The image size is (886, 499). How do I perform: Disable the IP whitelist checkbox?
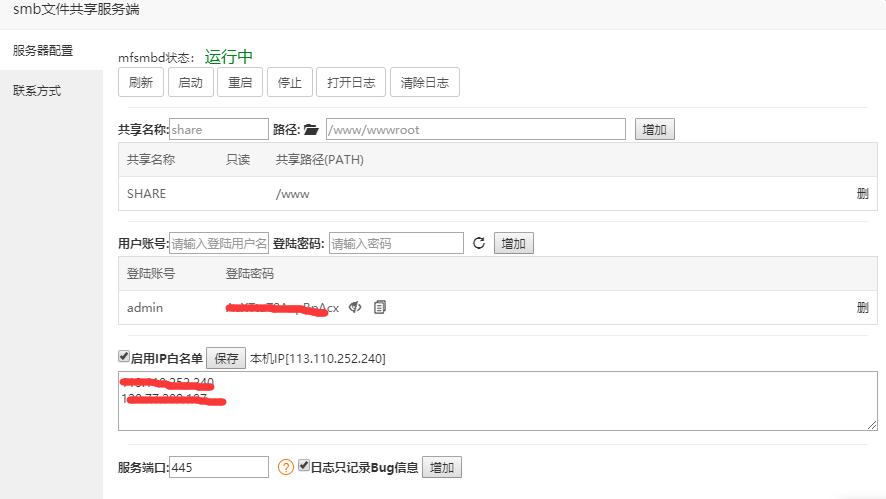coord(124,357)
